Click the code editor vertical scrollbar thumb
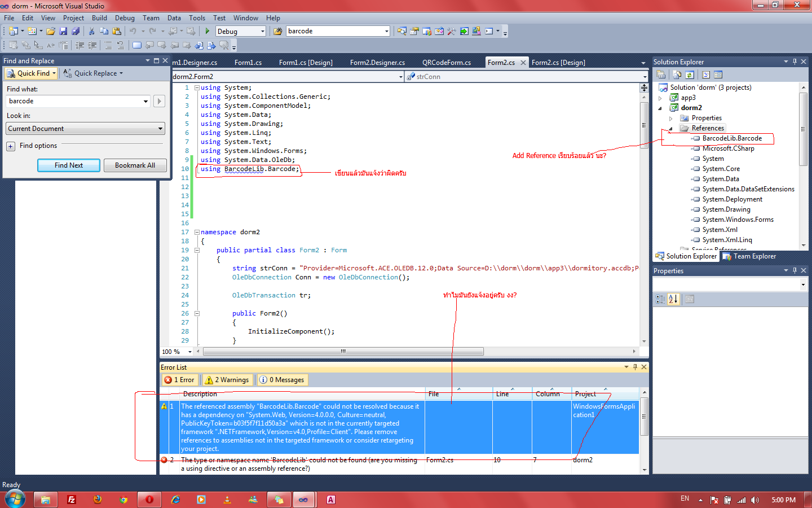Image resolution: width=812 pixels, height=508 pixels. [644, 125]
